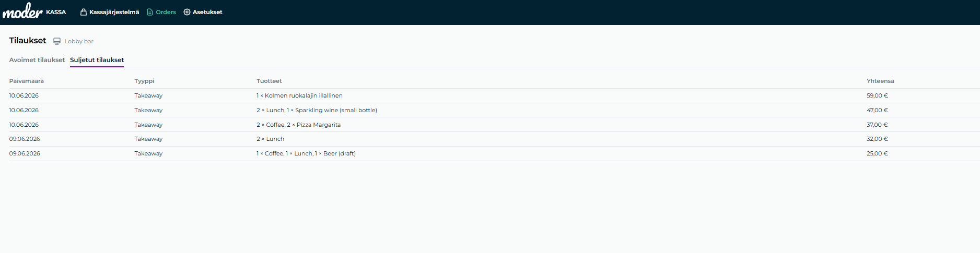980x253 pixels.
Task: Click Takeaway in the 37,00 € row
Action: [148, 125]
